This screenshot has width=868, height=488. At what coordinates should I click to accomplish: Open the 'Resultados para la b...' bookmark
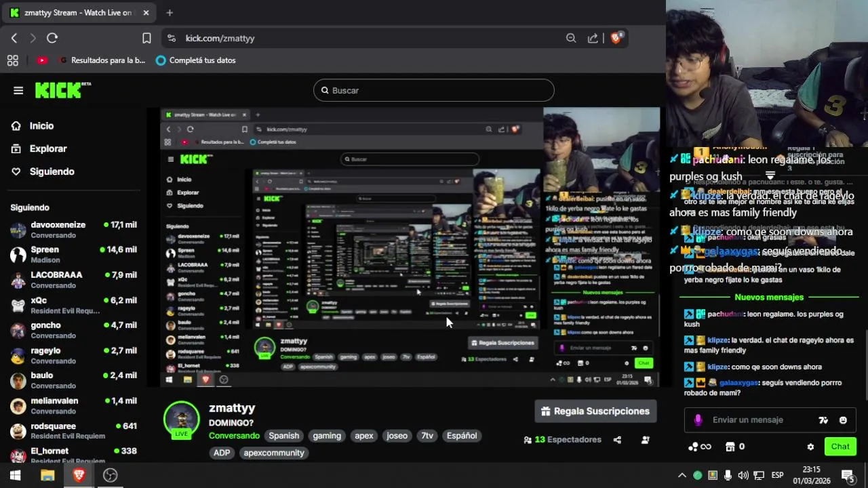[102, 60]
